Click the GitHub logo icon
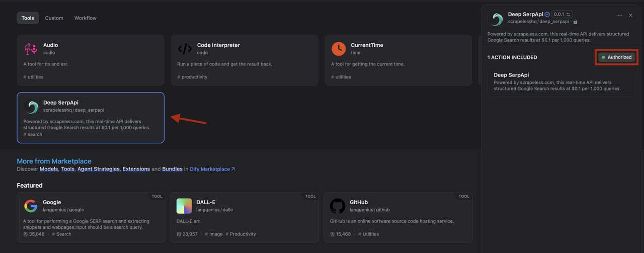The height and width of the screenshot is (253, 644). pos(338,206)
